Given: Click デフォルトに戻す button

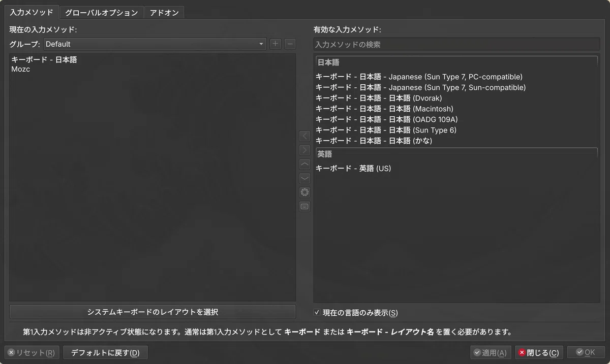Looking at the screenshot, I should coord(105,352).
